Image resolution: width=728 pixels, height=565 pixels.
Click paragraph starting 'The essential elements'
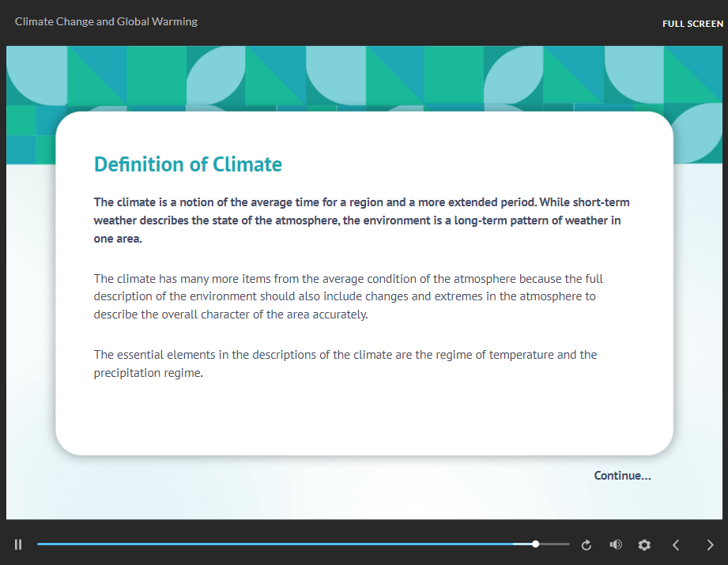[x=345, y=363]
